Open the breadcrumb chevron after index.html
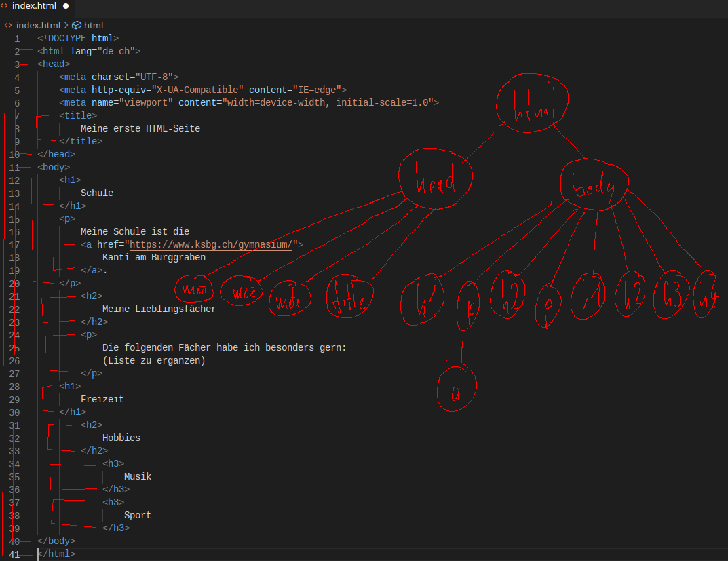Screen dimensions: 728x561 tap(66, 25)
